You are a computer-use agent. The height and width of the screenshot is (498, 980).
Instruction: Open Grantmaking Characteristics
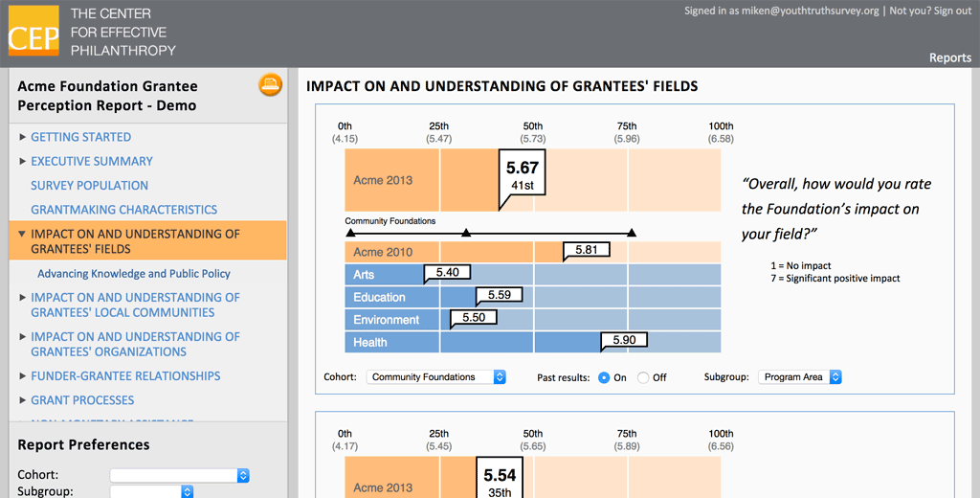[x=123, y=210]
